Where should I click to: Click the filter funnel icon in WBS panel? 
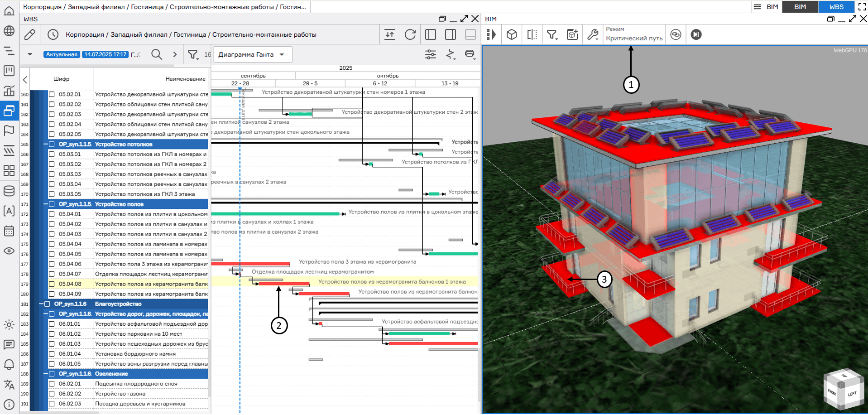193,54
